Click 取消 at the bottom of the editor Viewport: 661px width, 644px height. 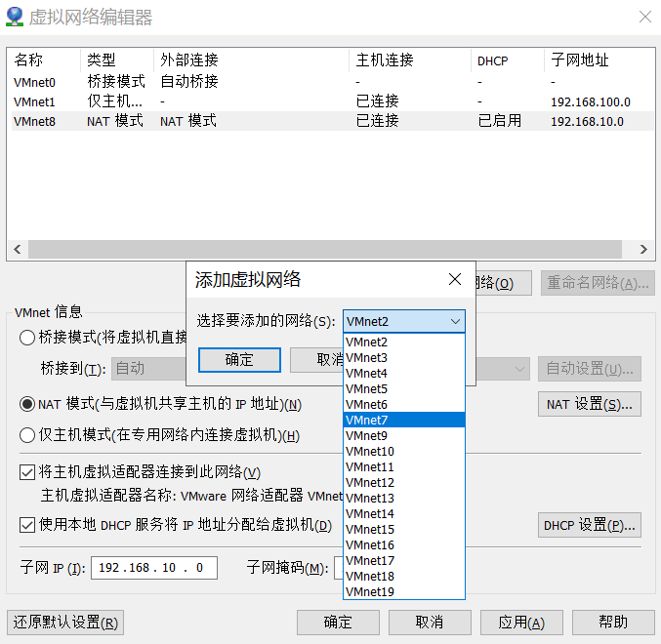point(430,623)
